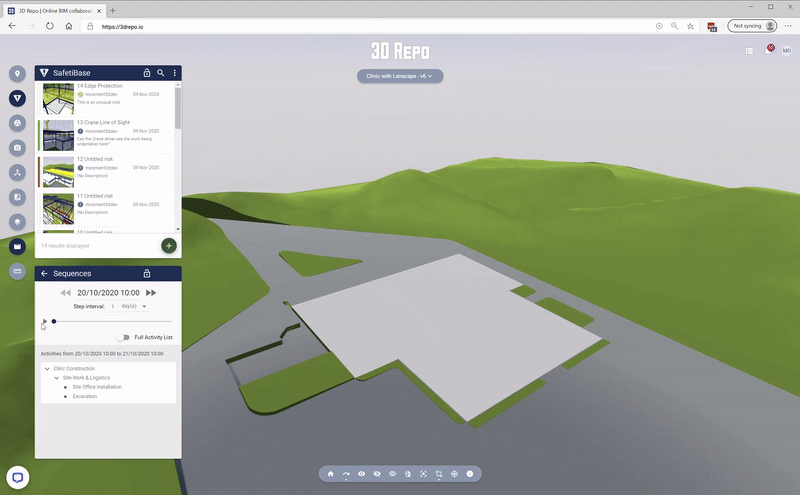Open the Groups panel in sidebar
The height and width of the screenshot is (495, 800).
pos(17,123)
